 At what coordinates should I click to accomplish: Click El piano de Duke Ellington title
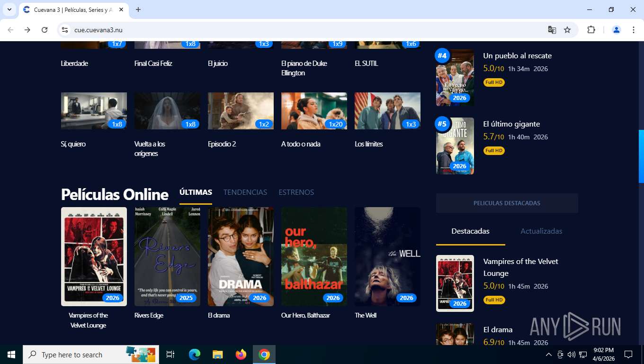pos(304,68)
